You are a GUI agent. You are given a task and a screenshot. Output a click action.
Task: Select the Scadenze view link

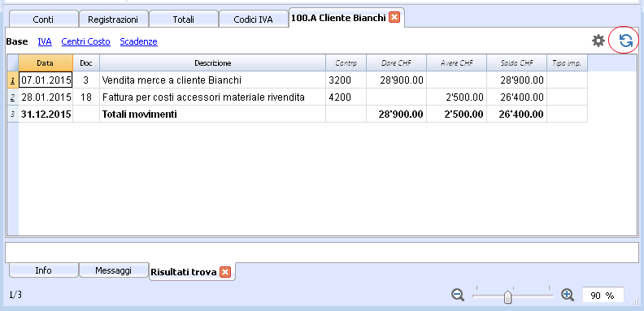pos(139,41)
